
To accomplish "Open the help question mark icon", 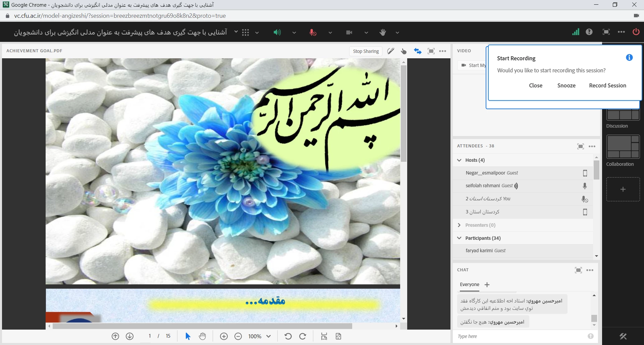I will point(589,32).
